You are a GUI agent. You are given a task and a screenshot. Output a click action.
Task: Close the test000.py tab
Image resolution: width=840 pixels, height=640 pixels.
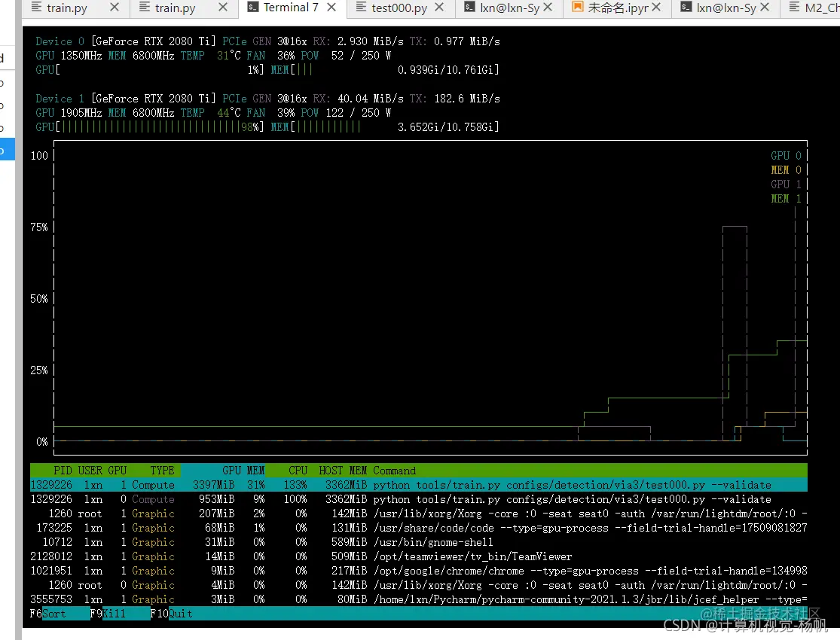[x=439, y=8]
